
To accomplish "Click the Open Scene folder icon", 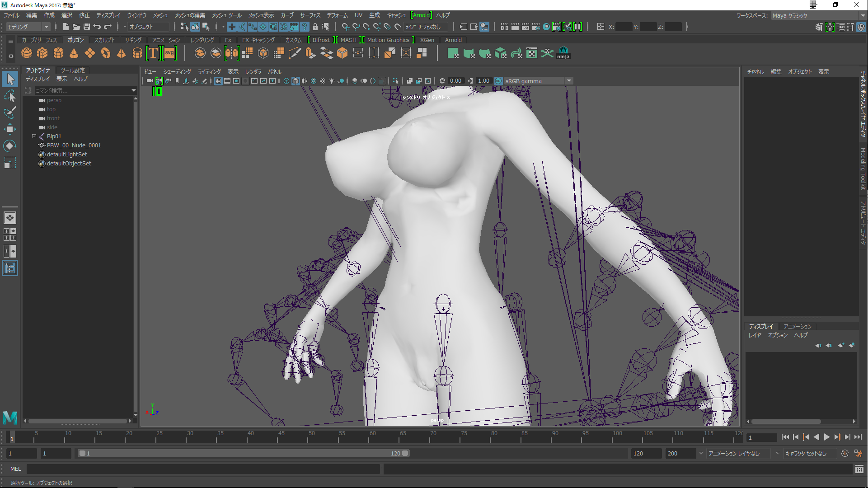I will click(76, 27).
